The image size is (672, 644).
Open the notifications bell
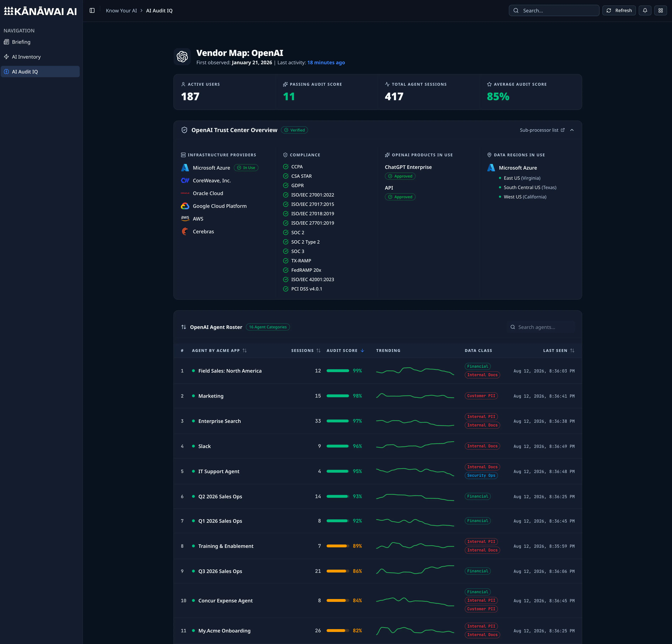[x=645, y=11]
